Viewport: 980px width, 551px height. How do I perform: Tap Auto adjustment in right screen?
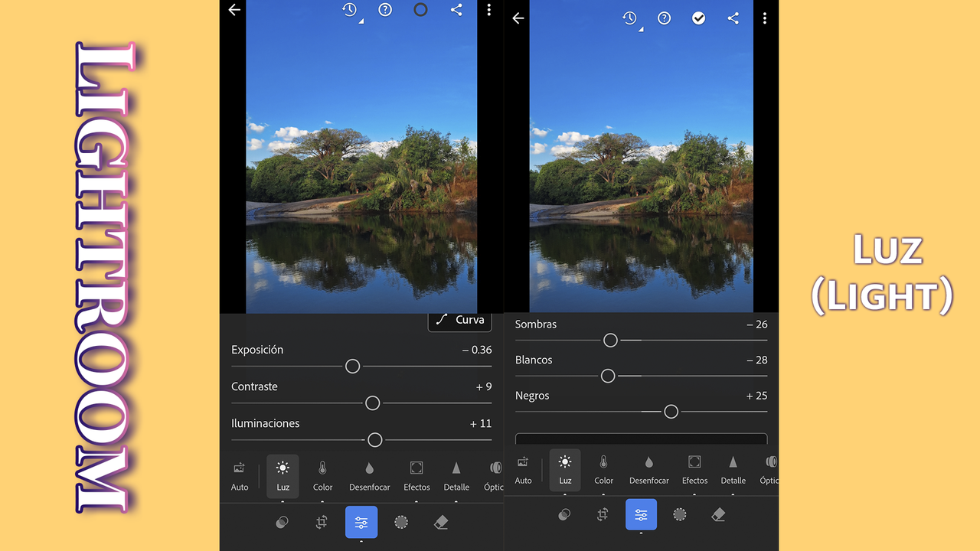(x=524, y=471)
